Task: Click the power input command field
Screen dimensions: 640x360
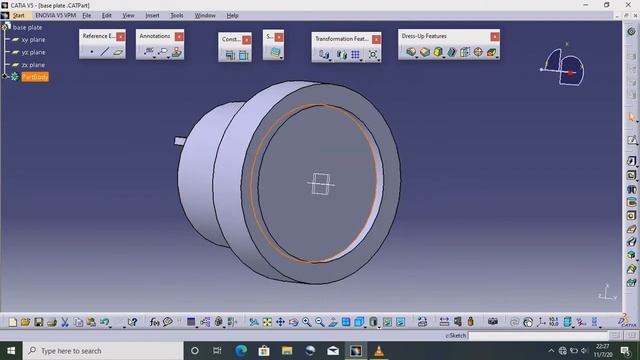Action: coord(538,336)
